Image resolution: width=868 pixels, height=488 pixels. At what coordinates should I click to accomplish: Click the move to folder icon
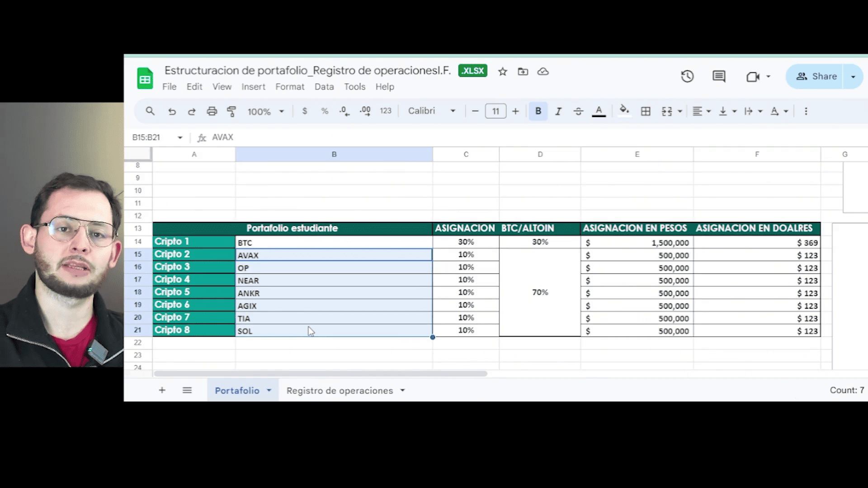coord(523,71)
